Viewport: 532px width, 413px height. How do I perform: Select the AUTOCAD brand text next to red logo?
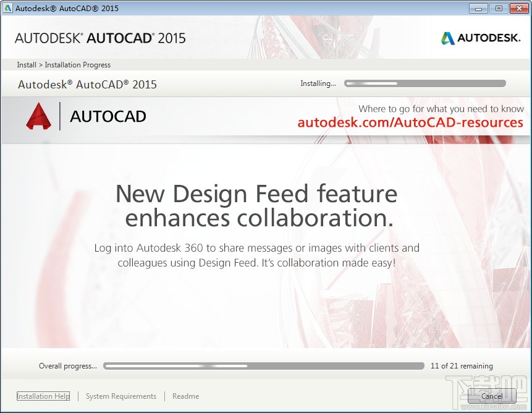pyautogui.click(x=106, y=116)
